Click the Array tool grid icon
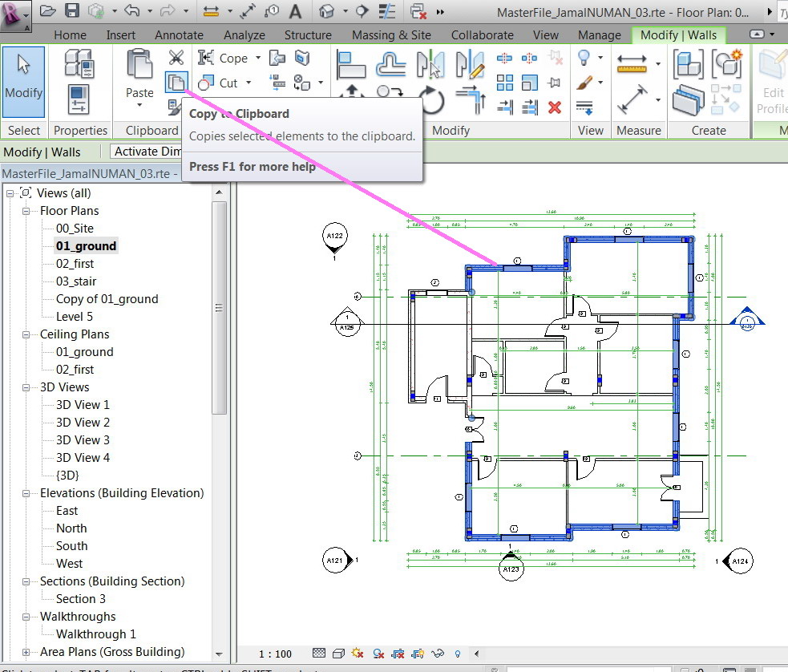Screen dimensions: 788x672 point(505,83)
